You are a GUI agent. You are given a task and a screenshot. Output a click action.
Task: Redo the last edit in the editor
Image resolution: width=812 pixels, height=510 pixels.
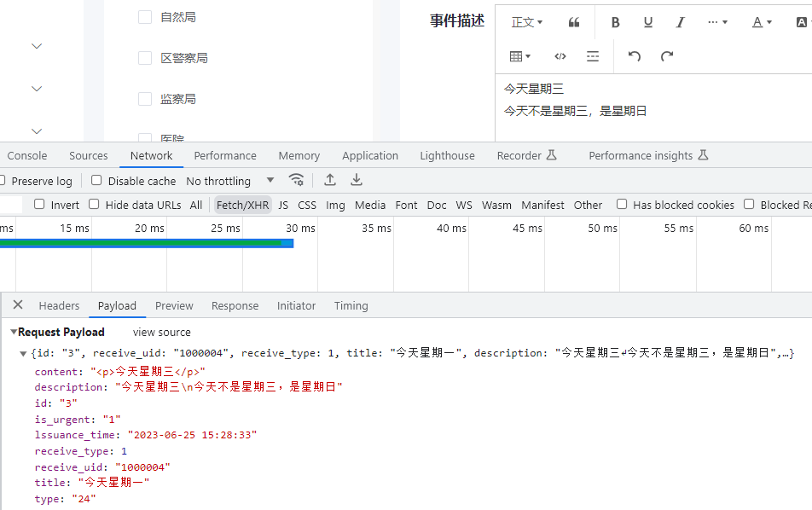[x=667, y=56]
